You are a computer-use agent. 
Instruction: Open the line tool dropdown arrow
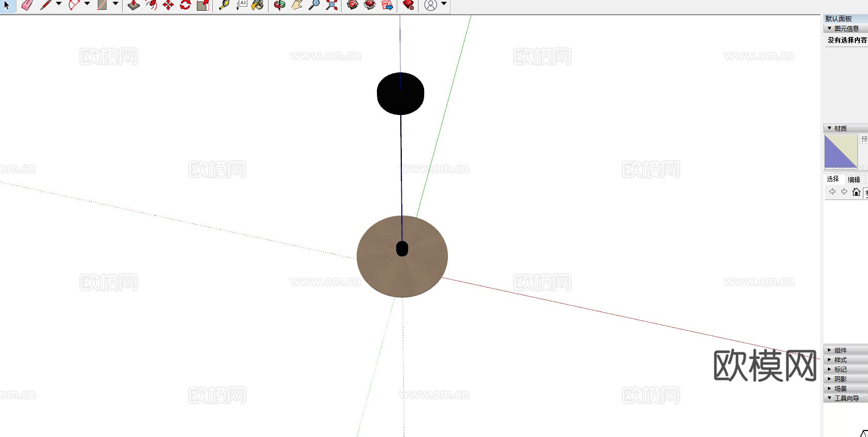click(59, 4)
